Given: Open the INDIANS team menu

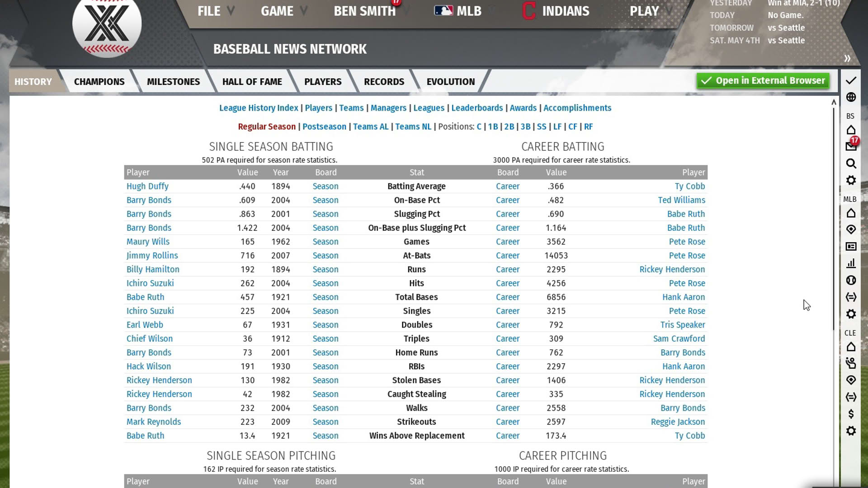Looking at the screenshot, I should tap(556, 11).
